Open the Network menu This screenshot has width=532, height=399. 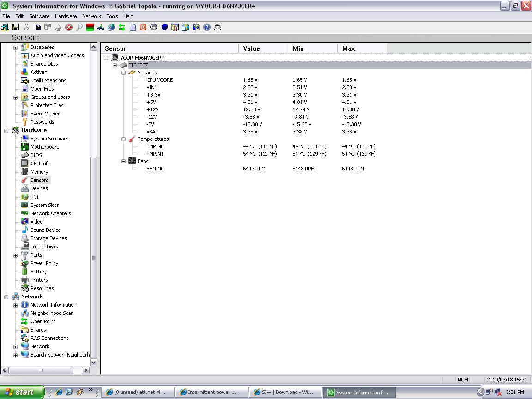(91, 16)
